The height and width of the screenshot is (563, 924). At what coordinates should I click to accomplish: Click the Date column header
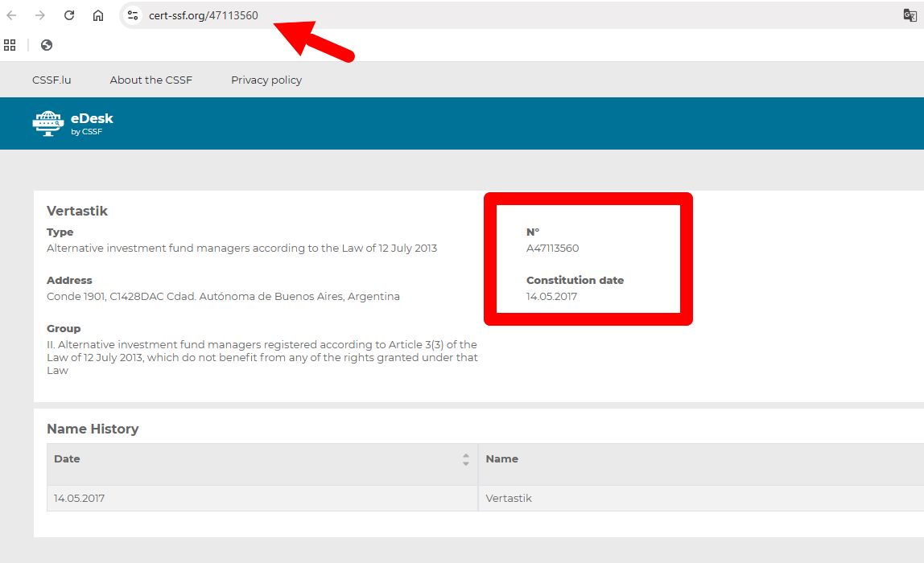[262, 464]
